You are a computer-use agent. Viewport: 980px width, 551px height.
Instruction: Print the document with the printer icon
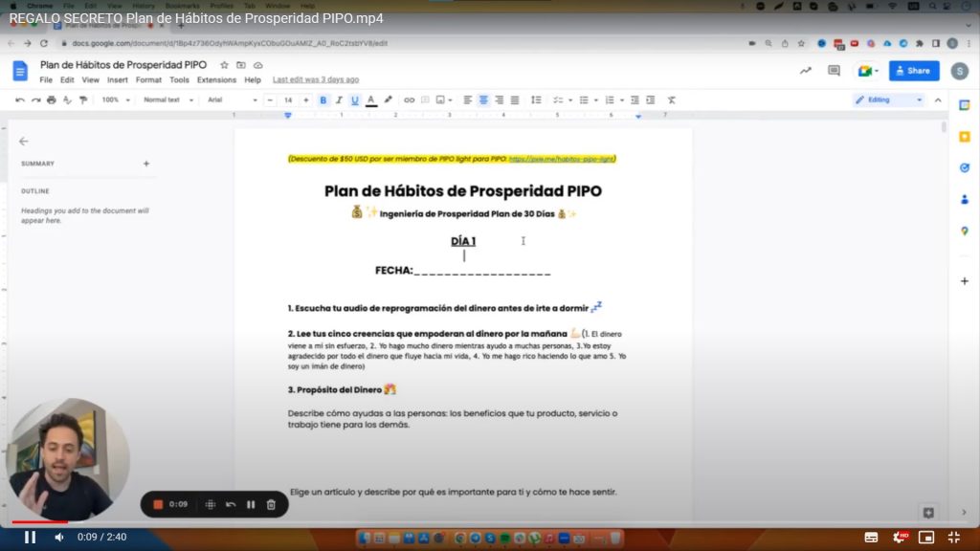pos(52,99)
